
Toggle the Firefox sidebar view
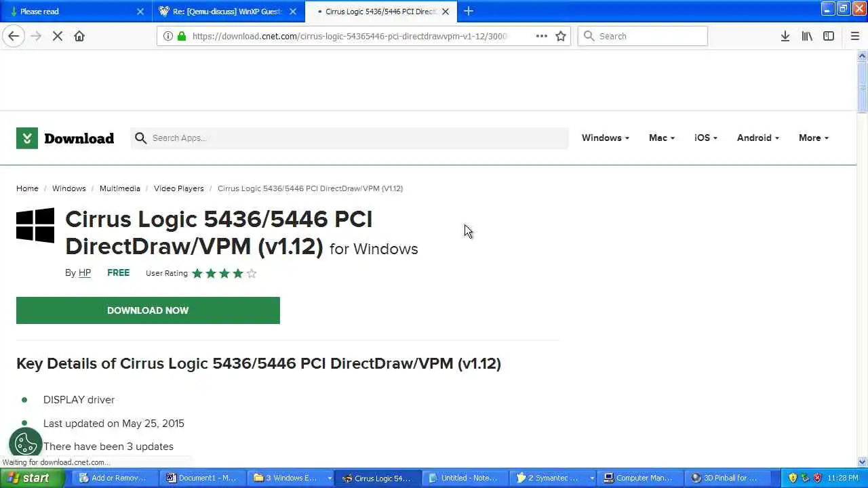point(829,36)
